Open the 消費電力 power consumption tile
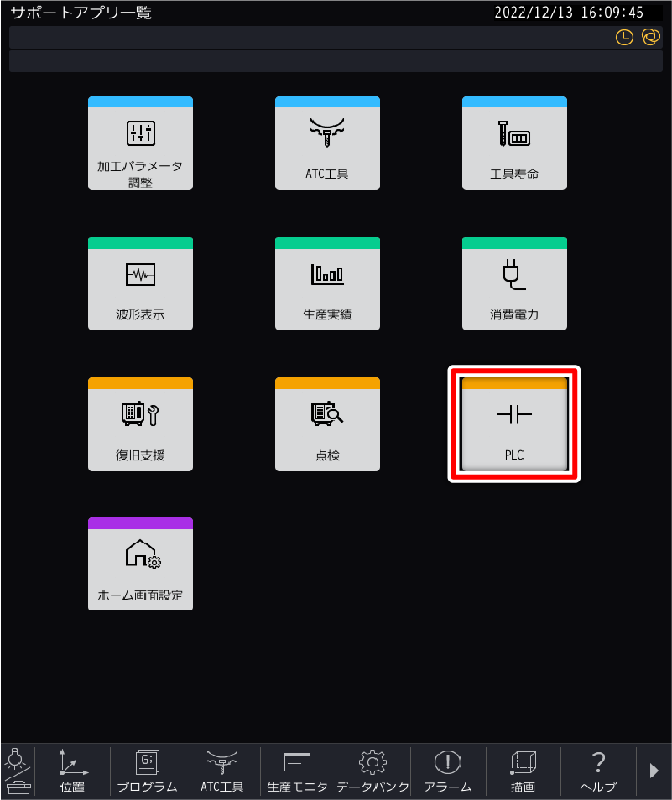The image size is (672, 800). (x=514, y=283)
